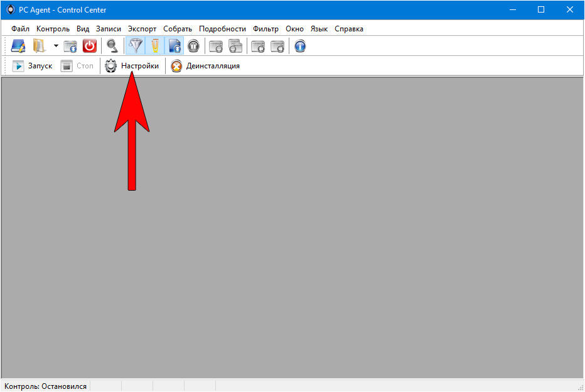Toggle the funnel filter button
This screenshot has height=392, width=585.
click(x=135, y=46)
